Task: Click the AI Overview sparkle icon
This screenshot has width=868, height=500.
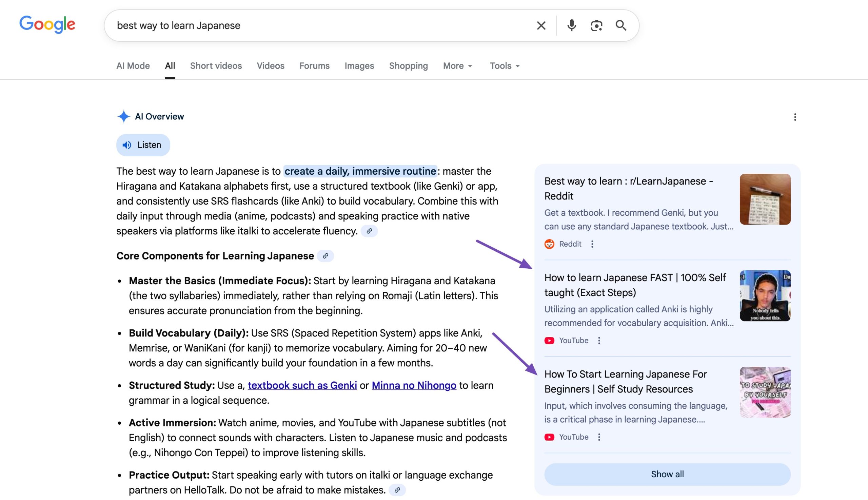Action: tap(124, 116)
